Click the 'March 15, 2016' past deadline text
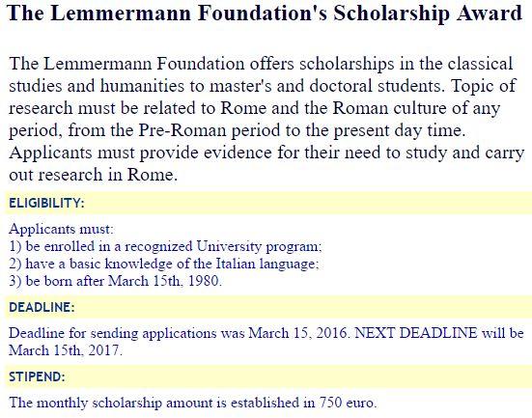Screen dimensions: 532x418 [x=298, y=333]
